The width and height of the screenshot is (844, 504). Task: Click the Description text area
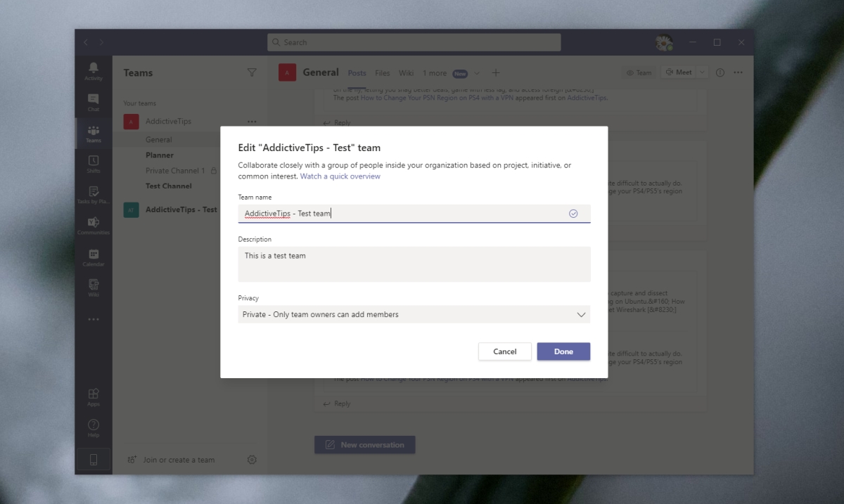pyautogui.click(x=414, y=264)
